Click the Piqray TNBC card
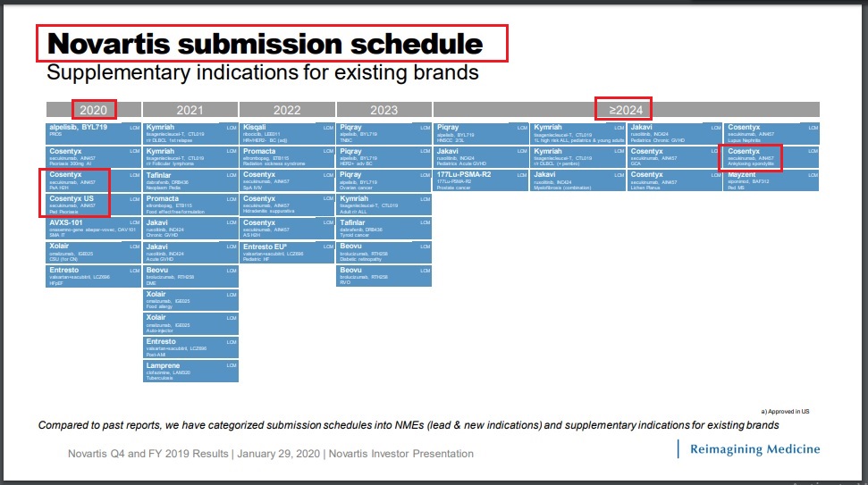The width and height of the screenshot is (868, 485). click(384, 133)
